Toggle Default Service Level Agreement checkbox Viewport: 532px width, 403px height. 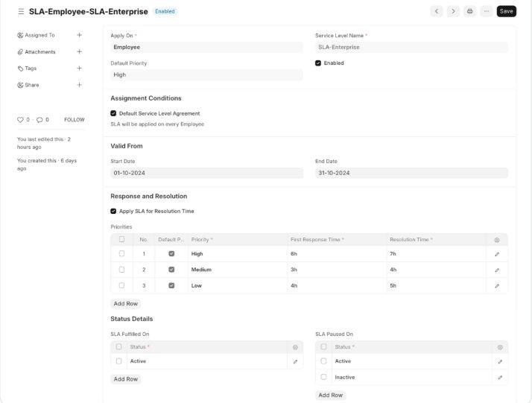click(113, 113)
